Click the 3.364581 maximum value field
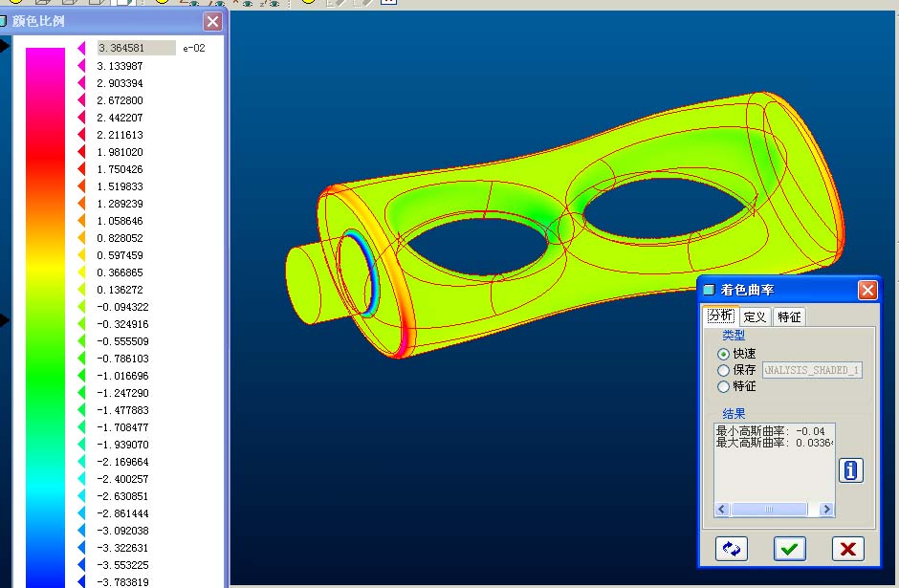The height and width of the screenshot is (588, 899). [x=137, y=48]
